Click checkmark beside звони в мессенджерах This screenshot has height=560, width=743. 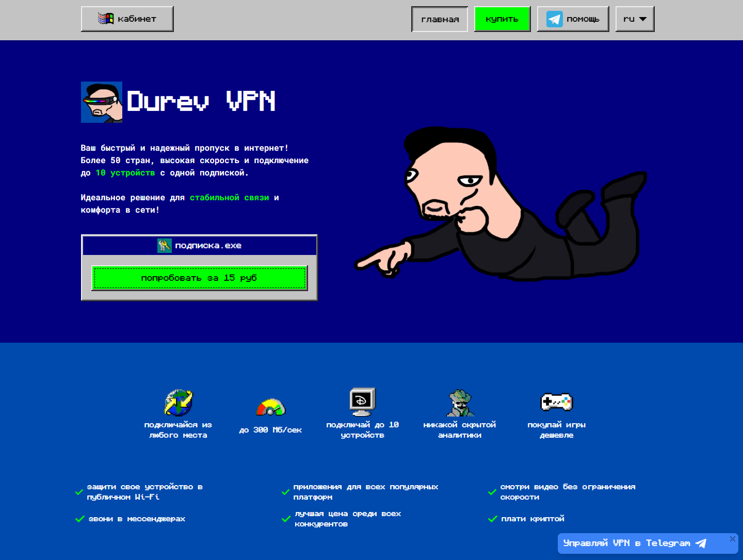point(79,519)
